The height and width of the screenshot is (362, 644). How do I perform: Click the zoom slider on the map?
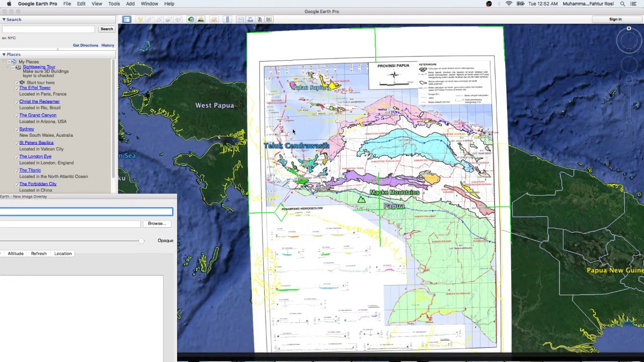pyautogui.click(x=629, y=101)
